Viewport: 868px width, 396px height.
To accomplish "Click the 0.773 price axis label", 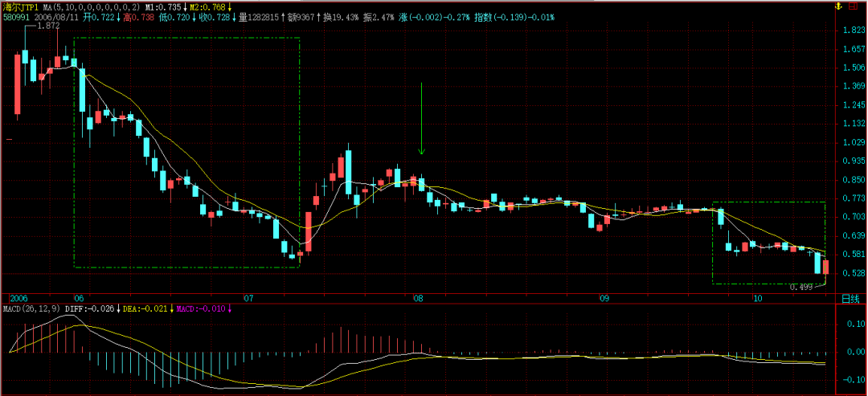I will [854, 198].
